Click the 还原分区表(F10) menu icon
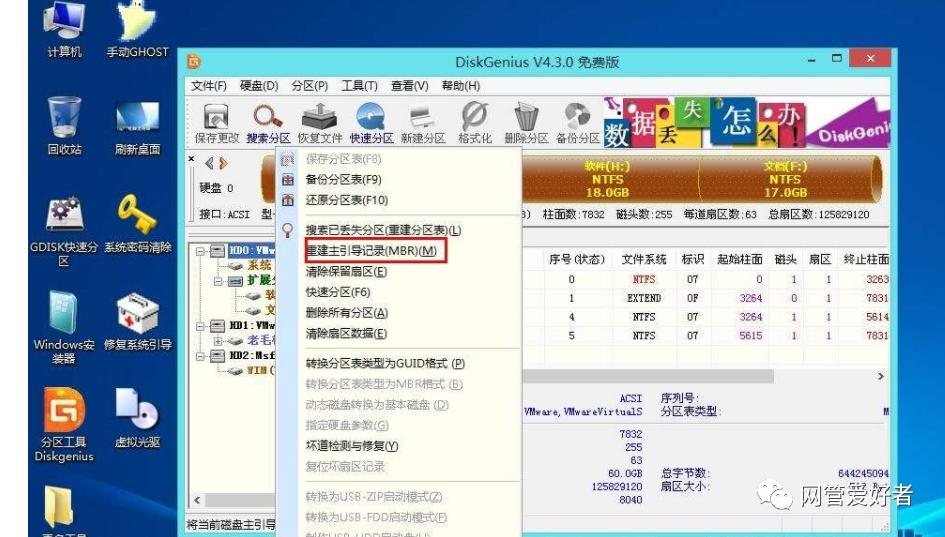Viewport: 945px width, 537px height. [288, 200]
